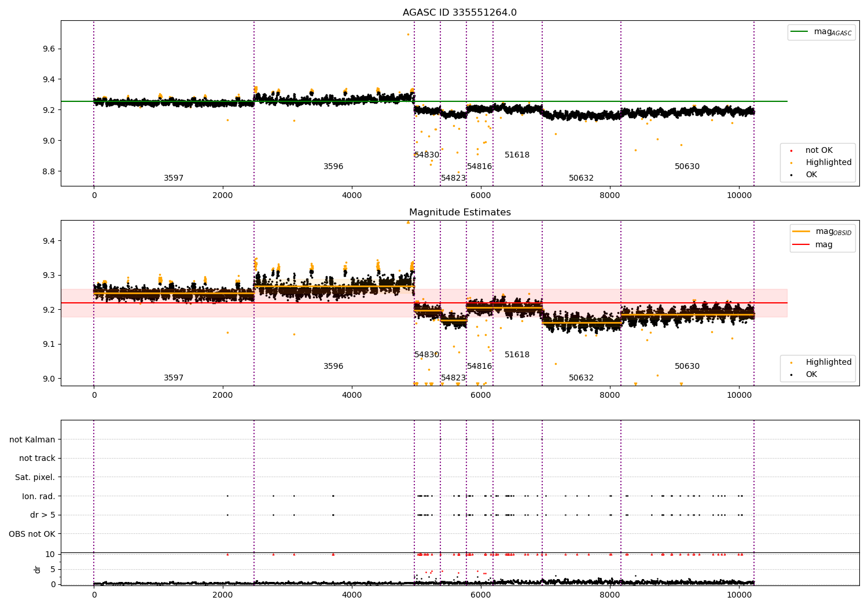868x608 pixels.
Task: Click obsid label 54816 in top plot
Action: [480, 167]
